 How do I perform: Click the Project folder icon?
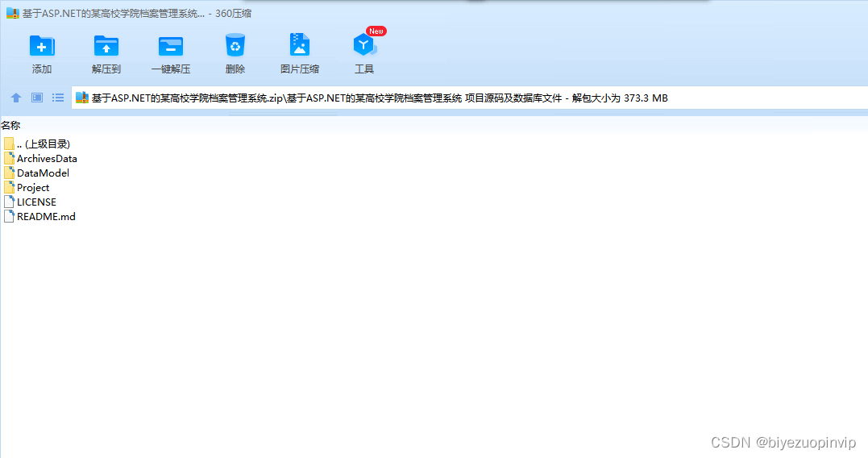pos(9,187)
